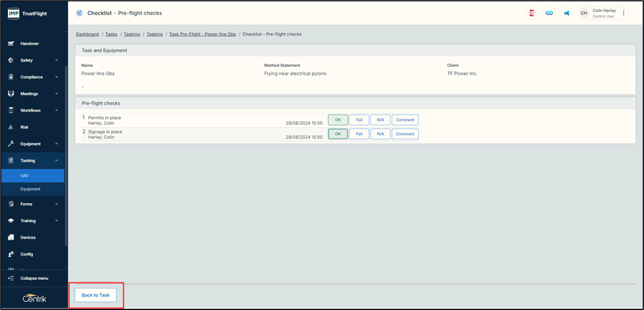This screenshot has width=644, height=310.
Task: Expand the Safety menu chevron
Action: [56, 60]
